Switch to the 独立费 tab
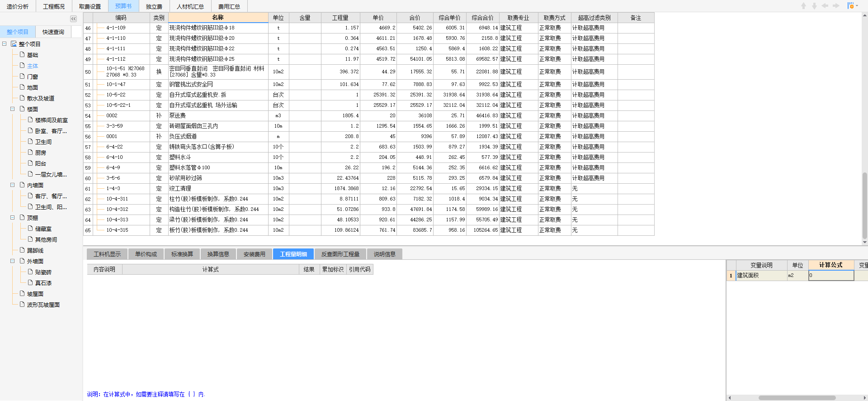Screen dimensions: 868x401 (x=154, y=6)
